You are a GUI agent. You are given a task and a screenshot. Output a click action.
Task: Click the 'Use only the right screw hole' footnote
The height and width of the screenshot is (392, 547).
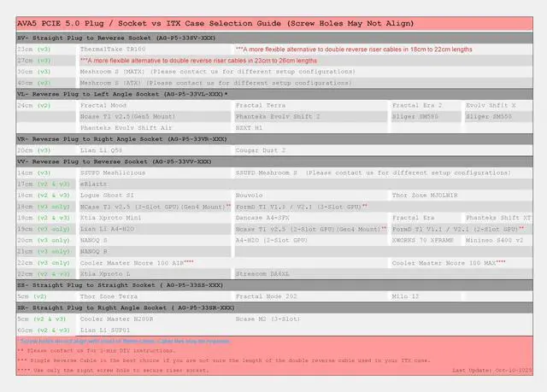click(113, 370)
